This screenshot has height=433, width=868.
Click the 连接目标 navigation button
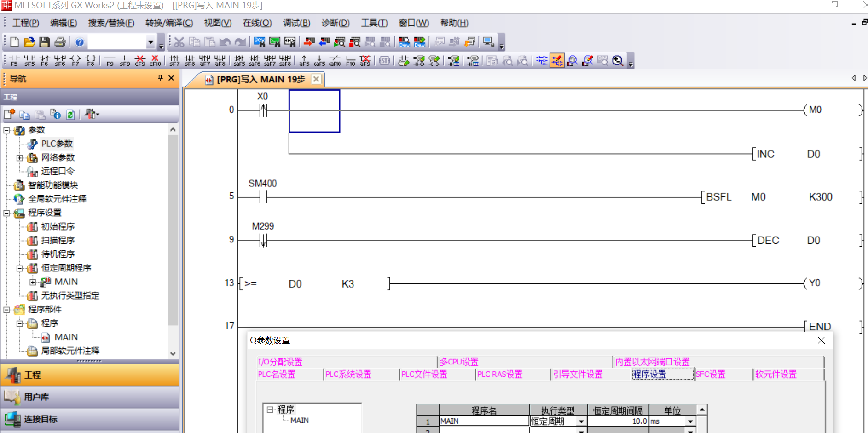coord(41,419)
